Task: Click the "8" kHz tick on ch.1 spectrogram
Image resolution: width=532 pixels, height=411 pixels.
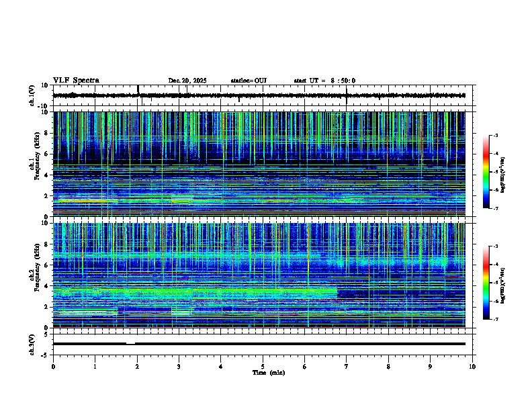Action: point(47,133)
